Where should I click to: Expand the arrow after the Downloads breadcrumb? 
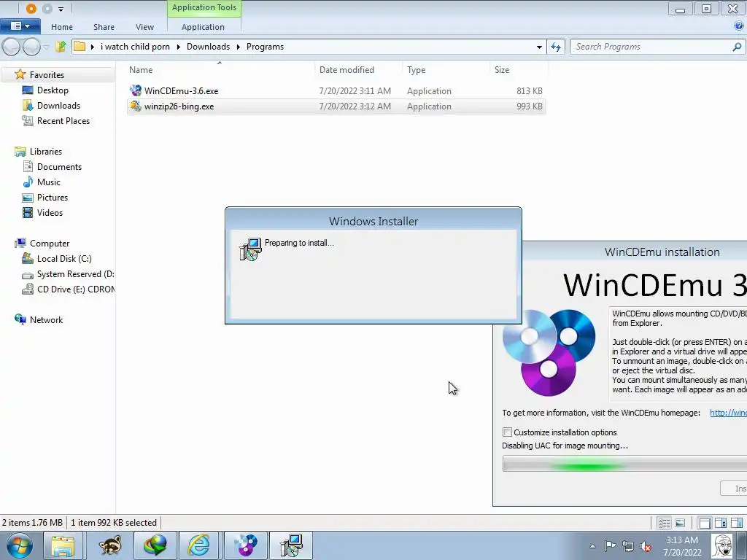pos(239,47)
